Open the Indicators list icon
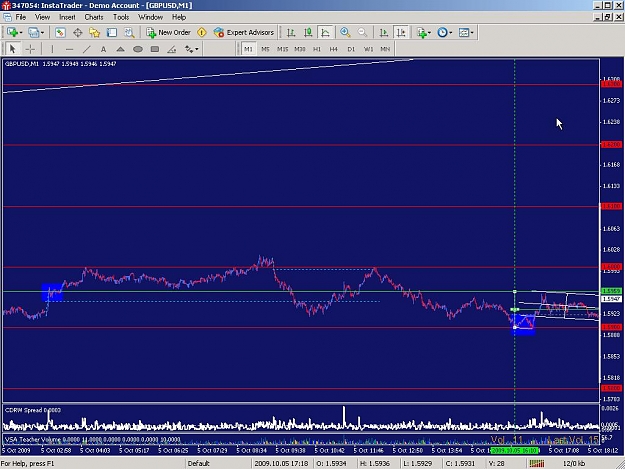 click(422, 33)
